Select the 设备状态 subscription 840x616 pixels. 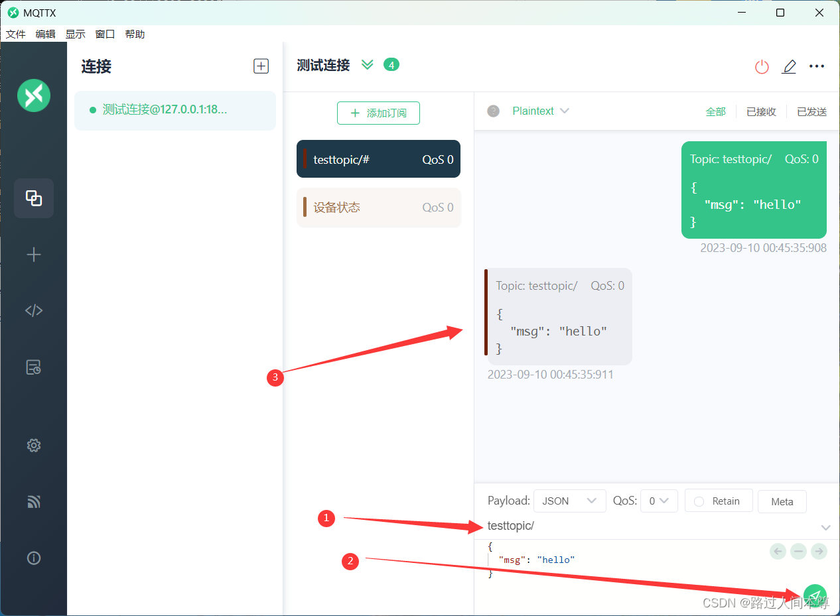[378, 208]
